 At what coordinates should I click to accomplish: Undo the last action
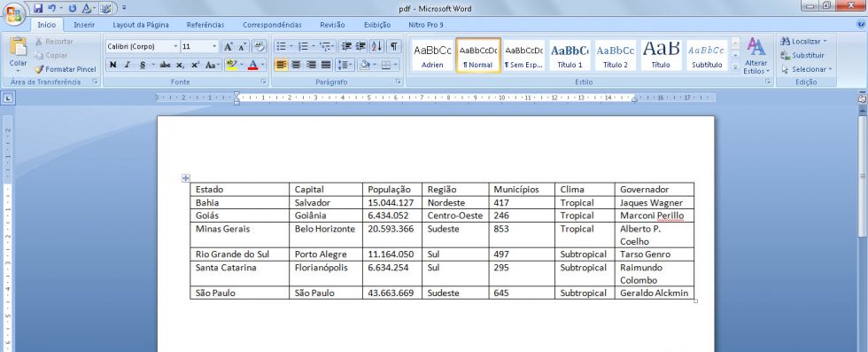pos(52,8)
